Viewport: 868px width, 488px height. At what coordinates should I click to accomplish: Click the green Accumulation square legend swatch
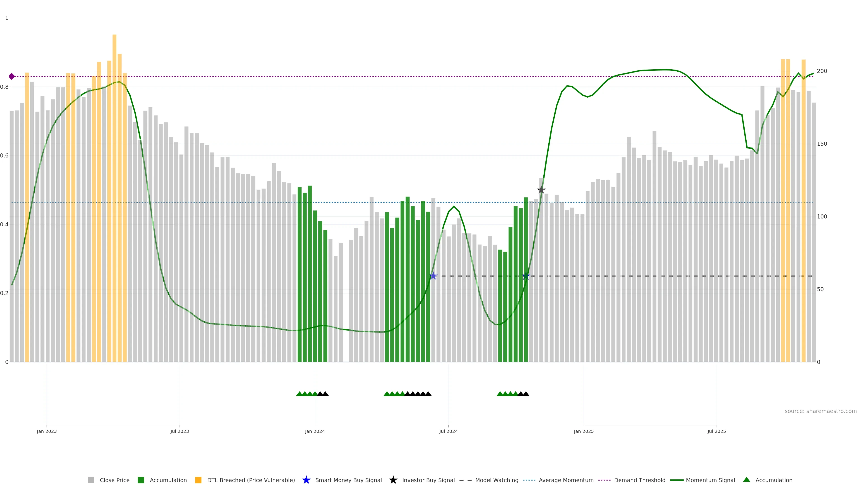[x=141, y=480]
